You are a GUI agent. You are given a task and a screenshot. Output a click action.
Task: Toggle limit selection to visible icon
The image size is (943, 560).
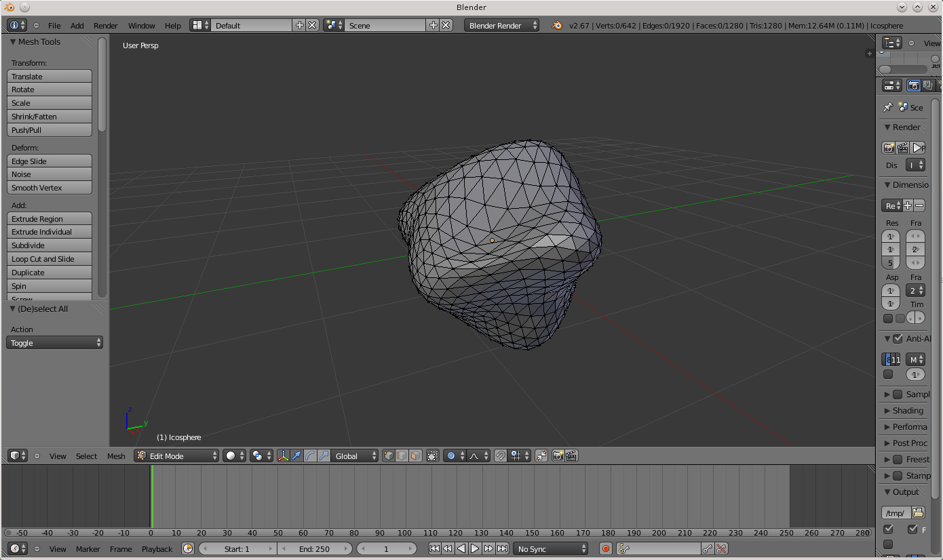[x=433, y=456]
